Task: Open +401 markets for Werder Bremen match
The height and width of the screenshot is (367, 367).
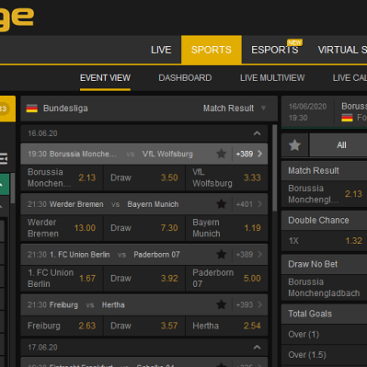Action: (249, 204)
